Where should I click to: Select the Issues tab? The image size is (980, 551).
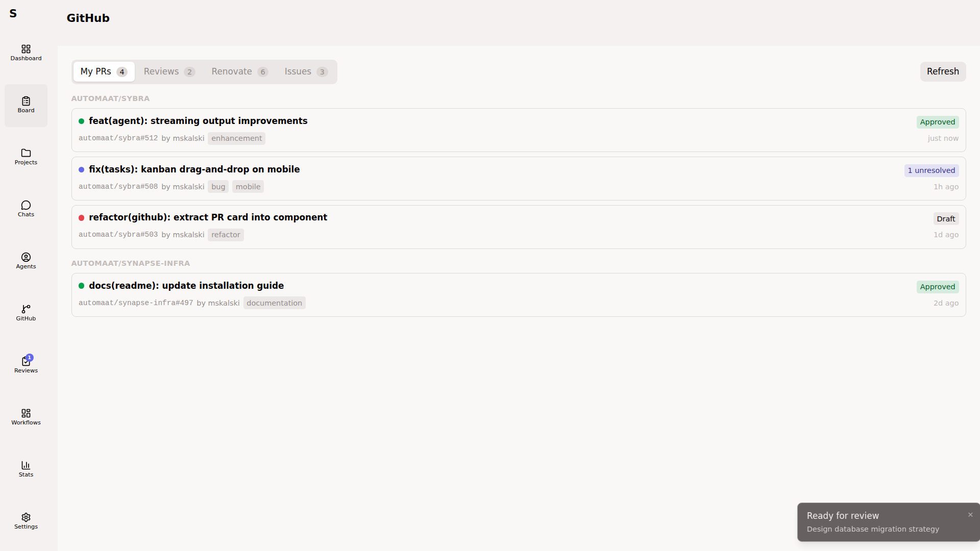click(306, 71)
